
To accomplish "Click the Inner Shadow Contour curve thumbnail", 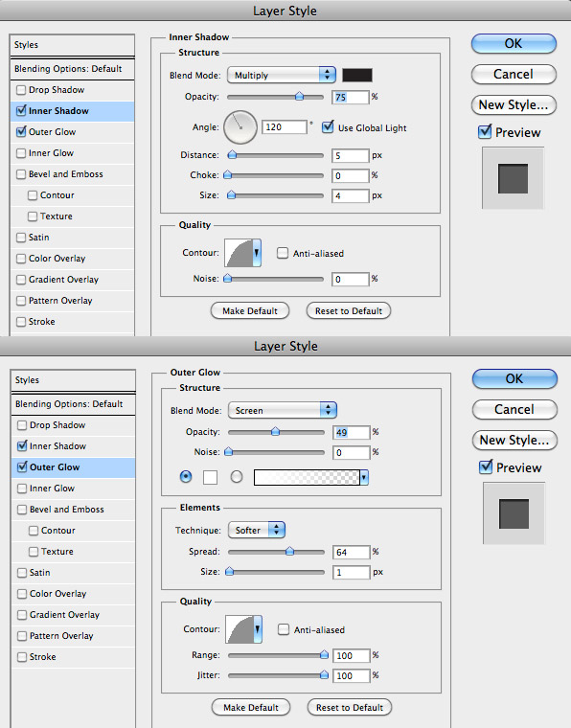I will click(239, 253).
